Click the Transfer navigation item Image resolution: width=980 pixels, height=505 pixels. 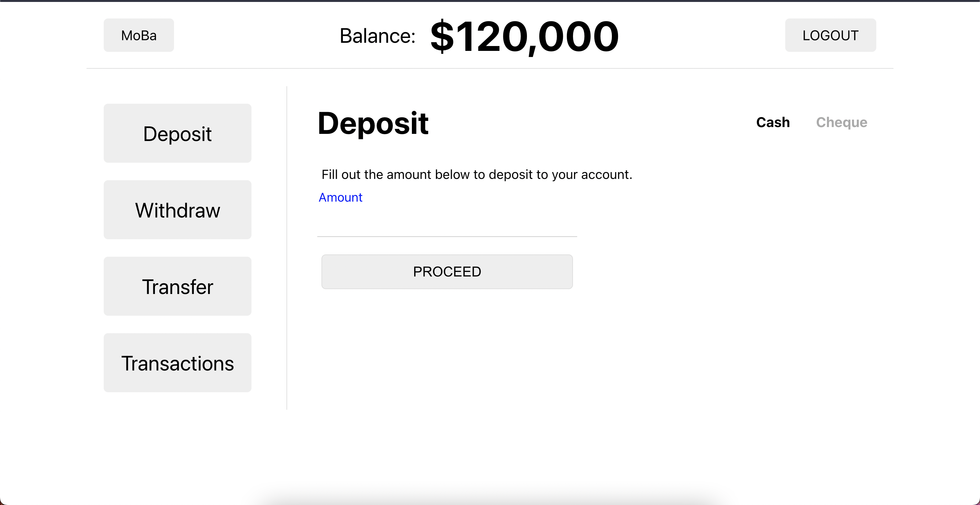pyautogui.click(x=177, y=287)
